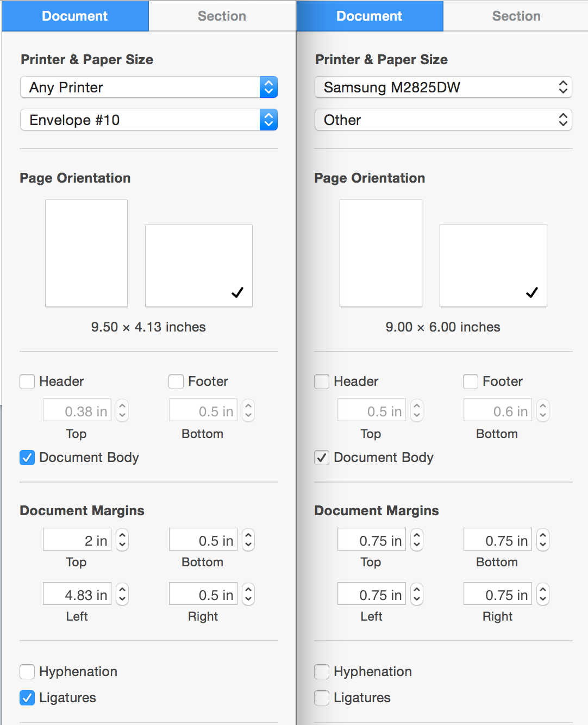The image size is (588, 725).
Task: Click the 9.50 × 4.13 inches size label
Action: coord(148,327)
